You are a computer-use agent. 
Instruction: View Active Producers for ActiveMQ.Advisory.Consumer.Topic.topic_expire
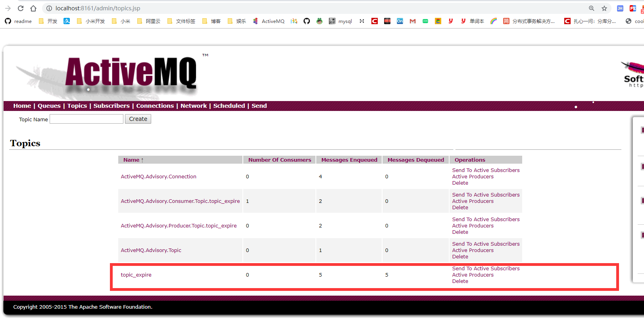click(473, 201)
